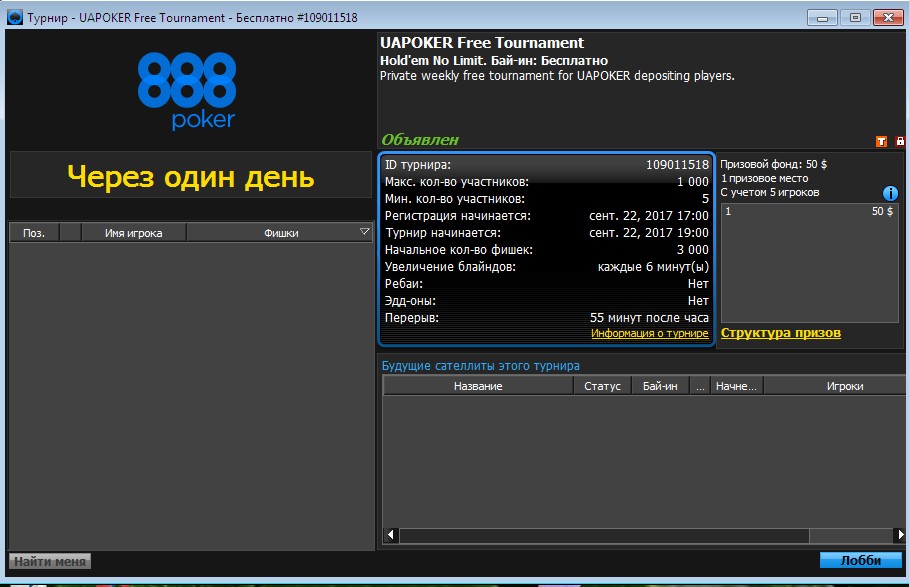
Task: Click the Лобби button
Action: [860, 560]
